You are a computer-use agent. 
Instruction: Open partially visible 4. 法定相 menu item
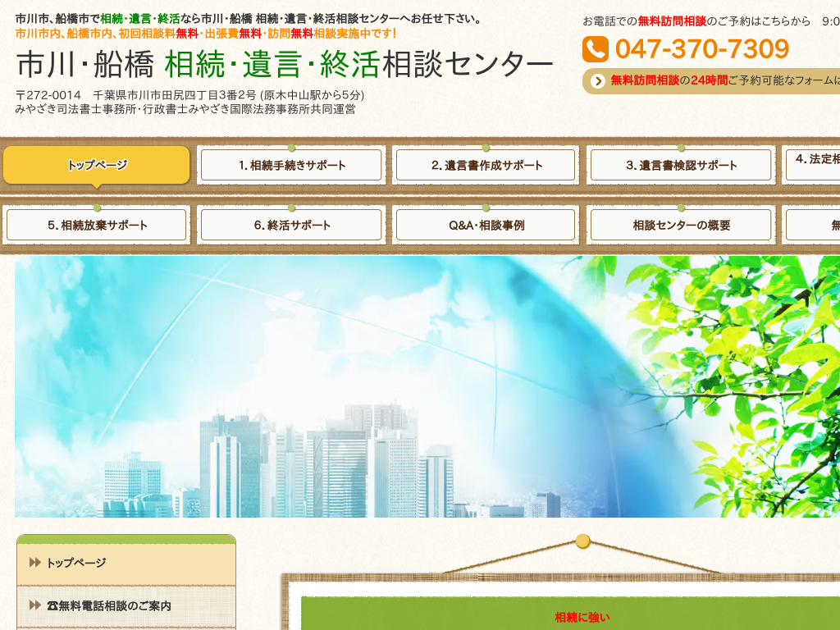point(811,164)
